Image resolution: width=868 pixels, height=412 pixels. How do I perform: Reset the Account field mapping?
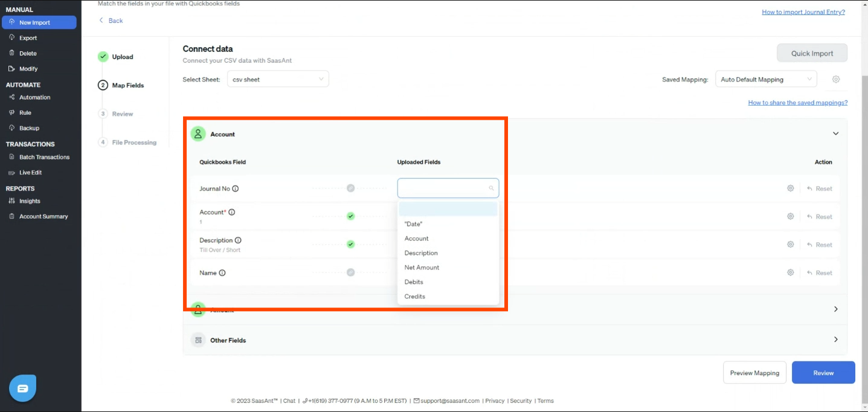coord(820,216)
